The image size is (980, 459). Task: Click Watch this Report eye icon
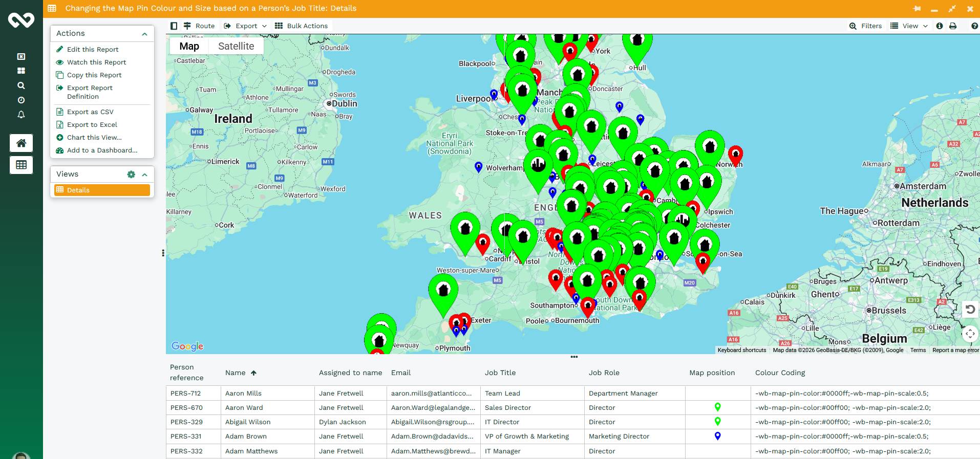(x=60, y=62)
